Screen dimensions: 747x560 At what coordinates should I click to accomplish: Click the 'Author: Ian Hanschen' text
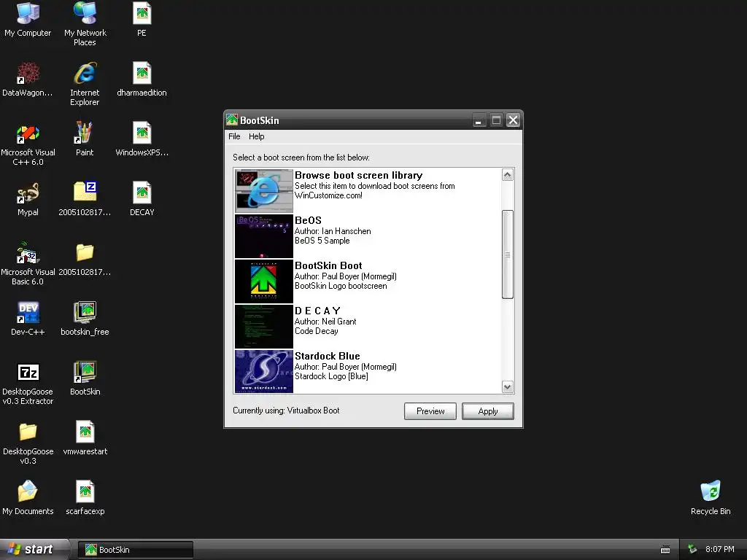[x=333, y=231]
